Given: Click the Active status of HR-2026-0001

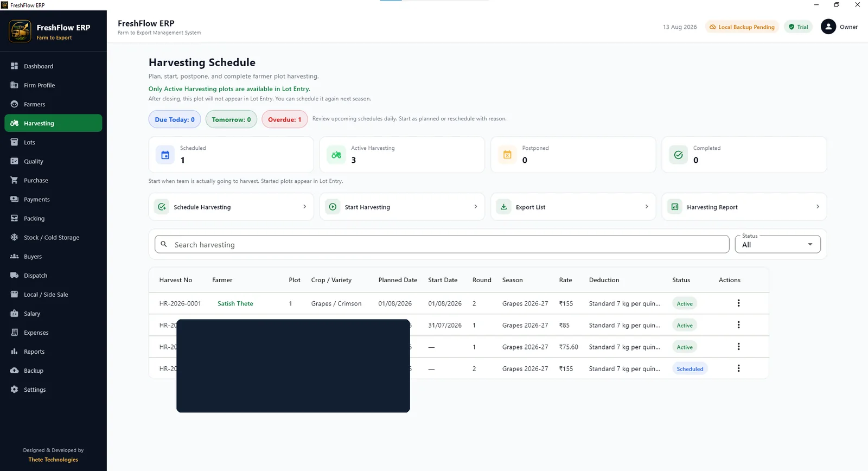Looking at the screenshot, I should point(685,303).
